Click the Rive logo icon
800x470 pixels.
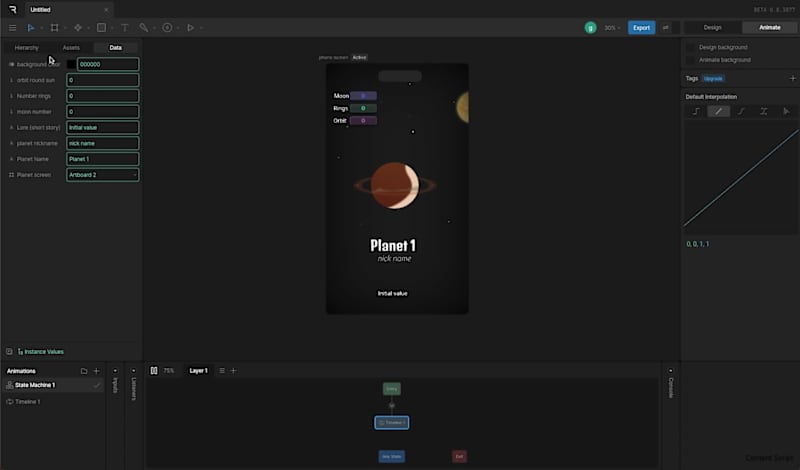tap(13, 9)
